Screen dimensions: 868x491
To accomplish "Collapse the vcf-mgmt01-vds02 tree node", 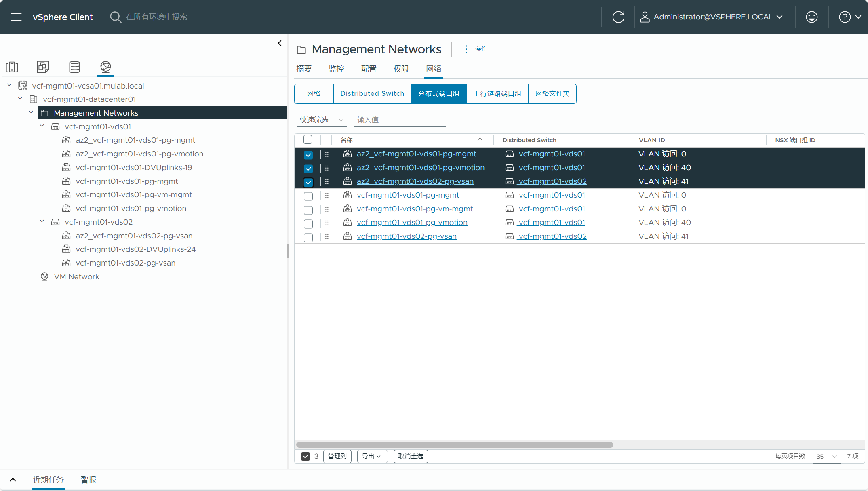I will (42, 221).
